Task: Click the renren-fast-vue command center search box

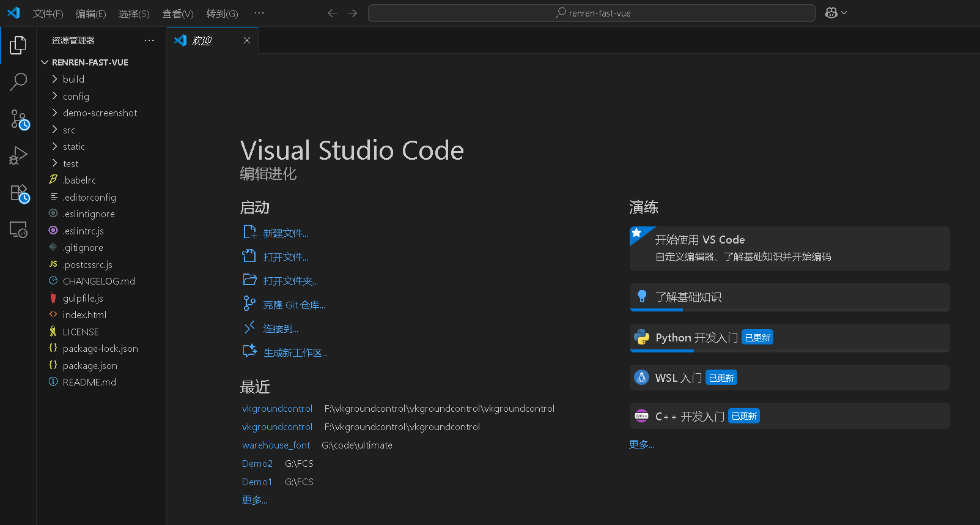Action: click(x=591, y=13)
